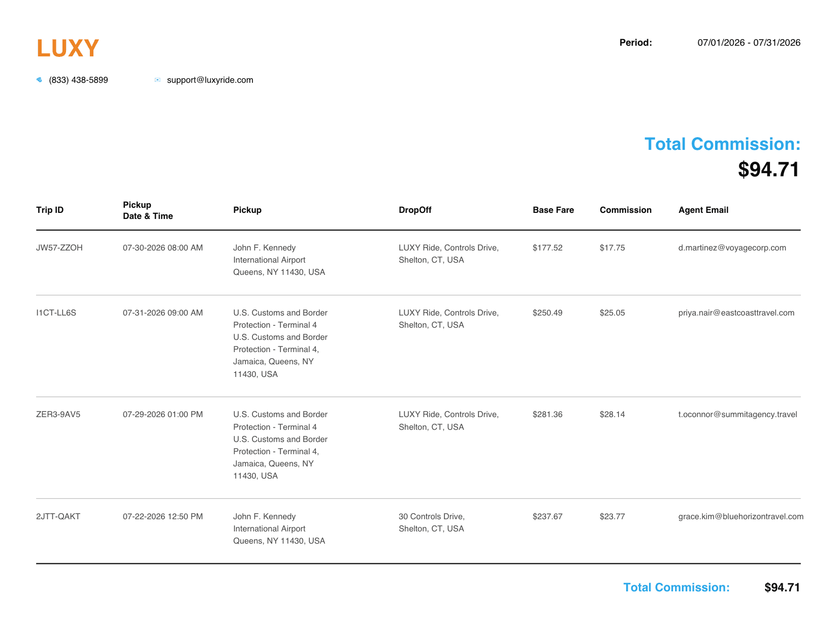Image resolution: width=840 pixels, height=631 pixels.
Task: Click agent email d.martinez@voyagecorp.com
Action: pos(732,247)
